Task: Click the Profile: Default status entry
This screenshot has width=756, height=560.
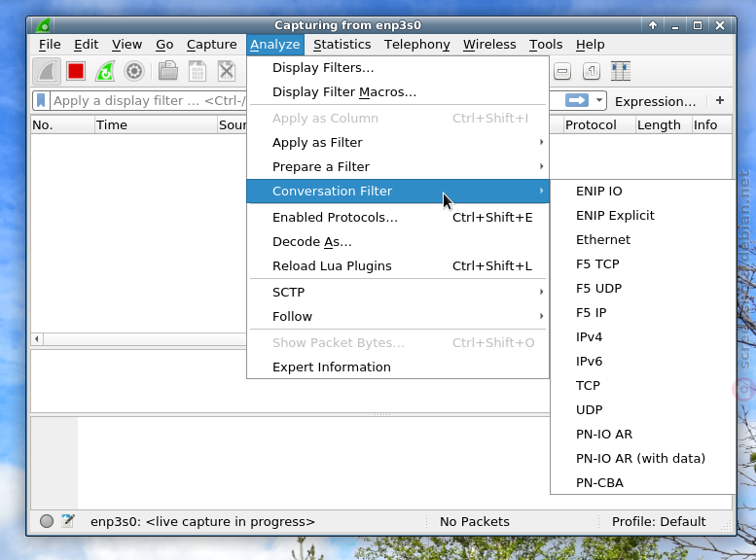Action: coord(659,521)
